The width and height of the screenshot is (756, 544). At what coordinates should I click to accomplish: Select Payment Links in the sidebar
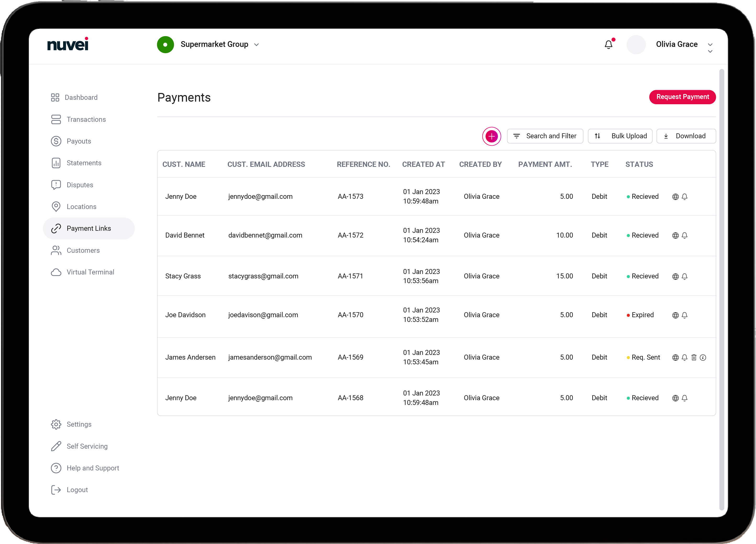click(x=89, y=228)
